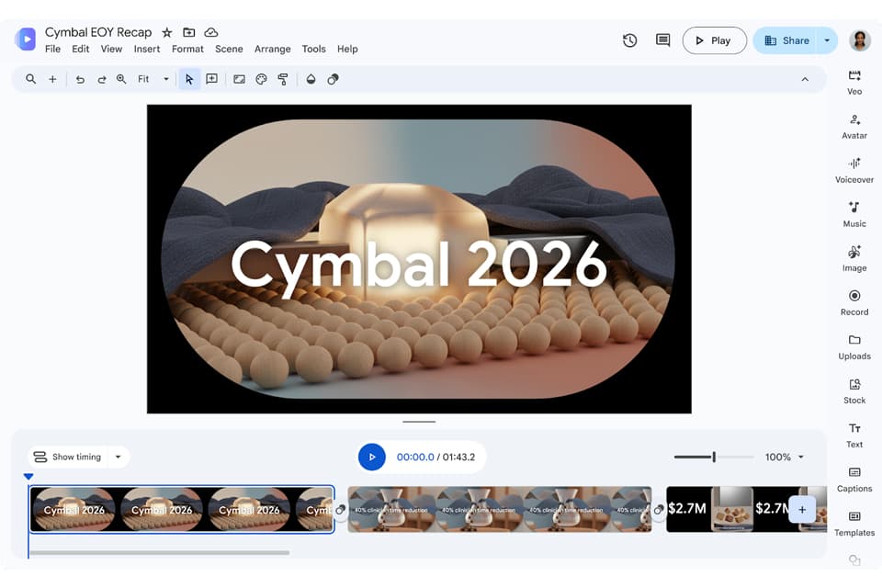Open the Stock media sidebar tool
Image resolution: width=882 pixels, height=588 pixels.
pos(854,391)
